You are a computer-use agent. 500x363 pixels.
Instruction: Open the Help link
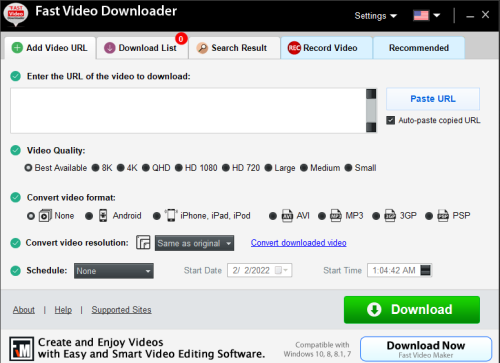coord(63,310)
